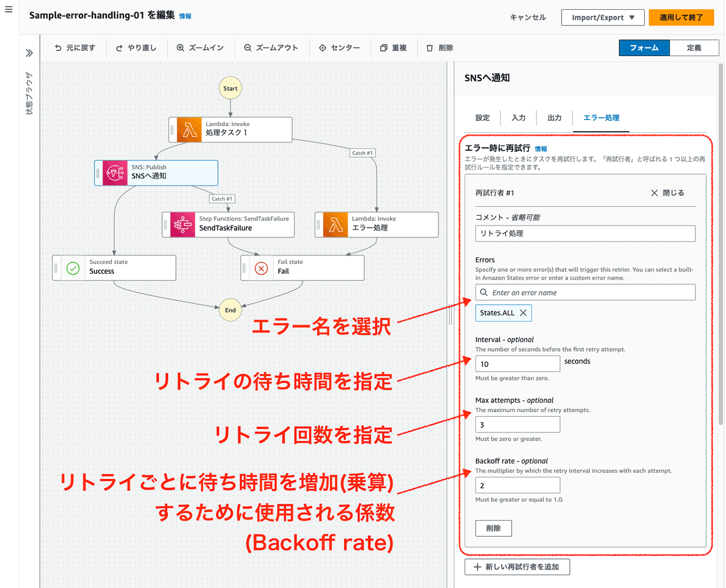This screenshot has height=588, width=726.
Task: Open the 設定 tab
Action: tap(482, 118)
